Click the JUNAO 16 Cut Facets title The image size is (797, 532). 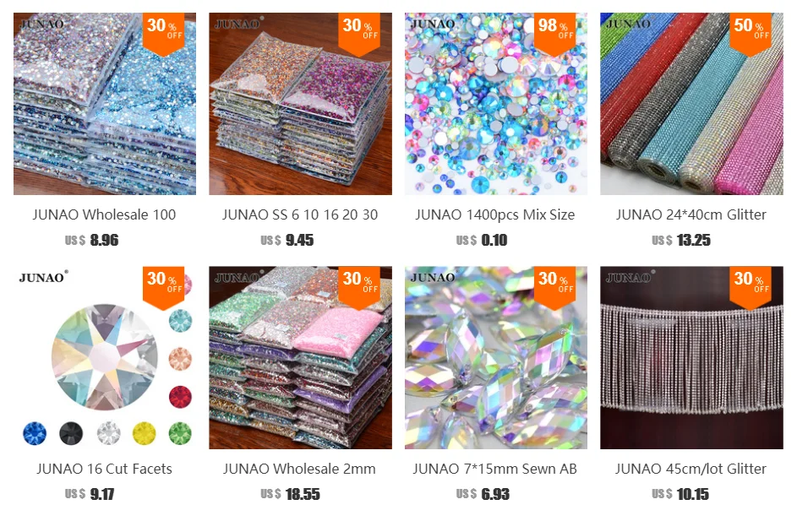(104, 469)
